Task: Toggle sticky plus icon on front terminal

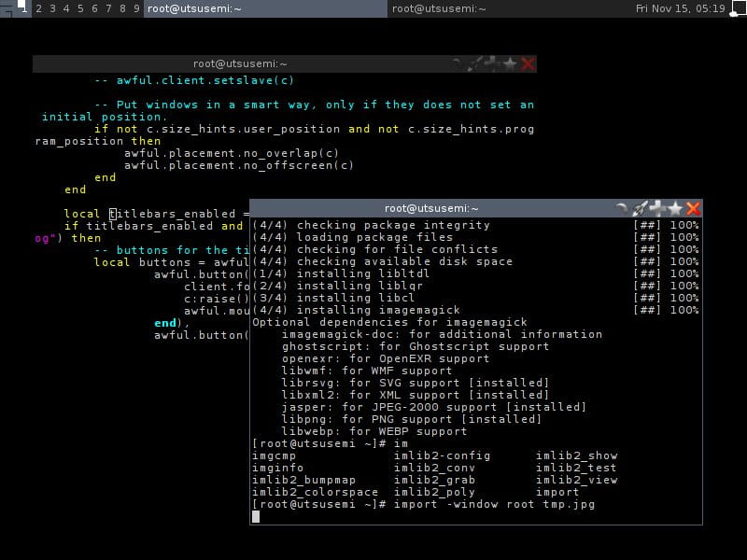Action: pyautogui.click(x=658, y=208)
